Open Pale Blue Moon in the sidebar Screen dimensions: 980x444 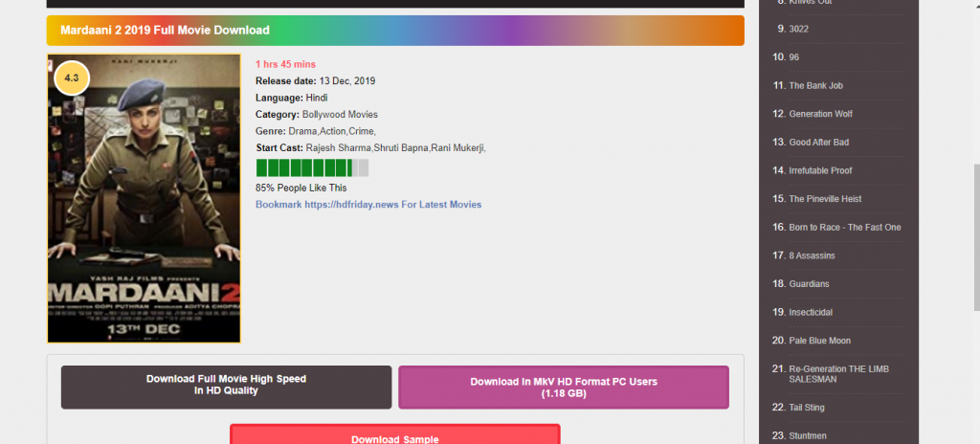click(820, 341)
